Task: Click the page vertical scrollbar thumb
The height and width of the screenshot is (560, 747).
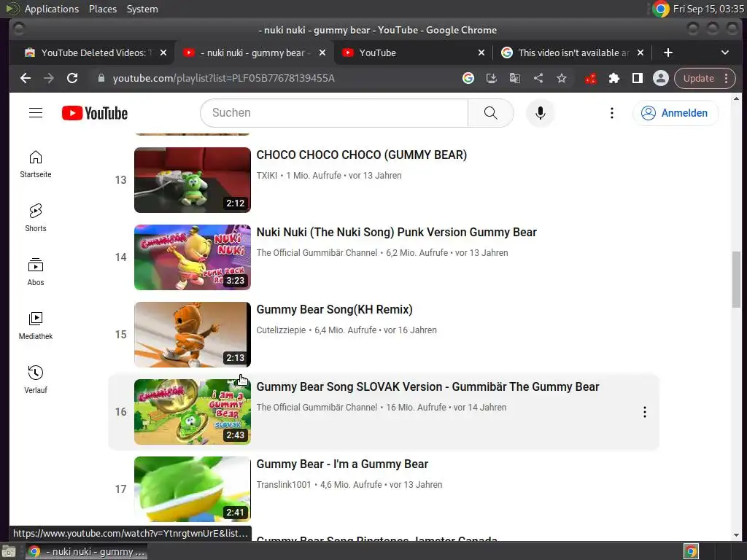Action: click(x=736, y=279)
